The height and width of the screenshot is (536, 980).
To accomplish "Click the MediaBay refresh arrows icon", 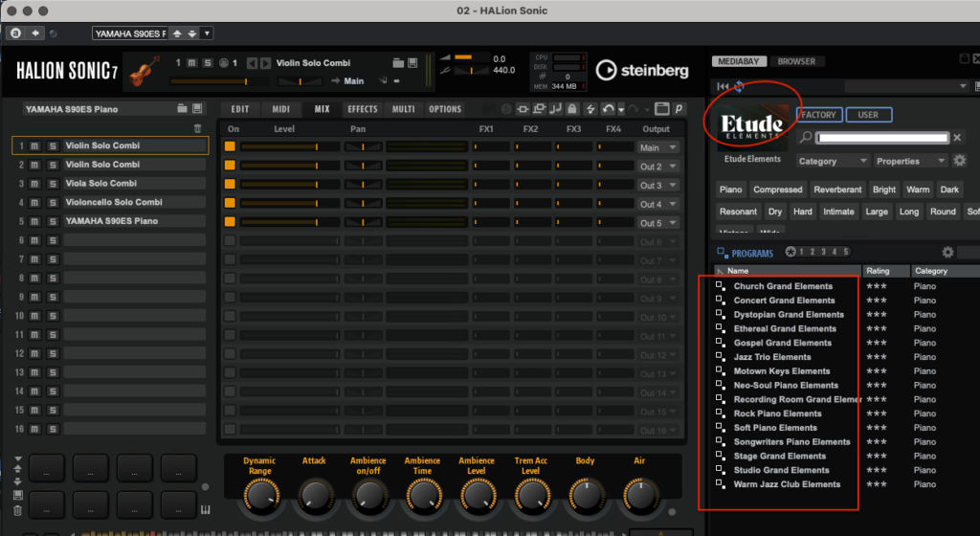I will [x=739, y=87].
